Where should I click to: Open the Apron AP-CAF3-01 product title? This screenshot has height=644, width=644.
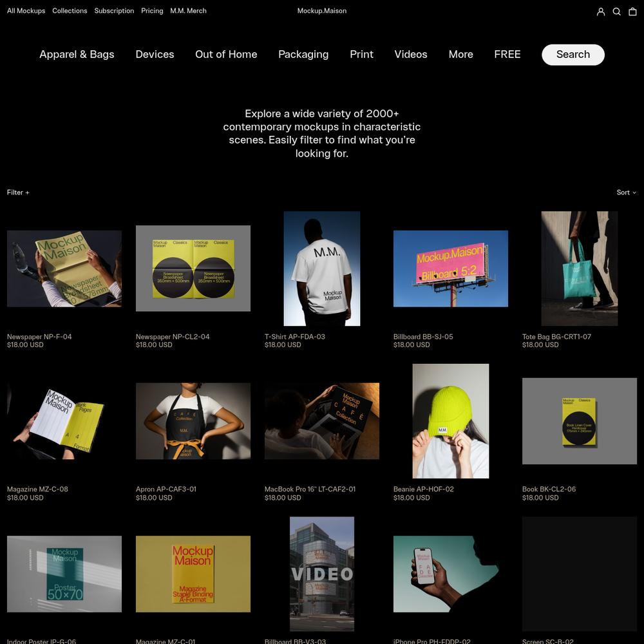click(x=166, y=489)
